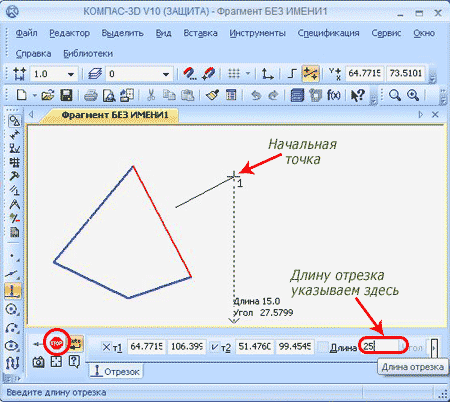The width and height of the screenshot is (450, 402).
Task: Select the Circle tool
Action: pyautogui.click(x=13, y=309)
